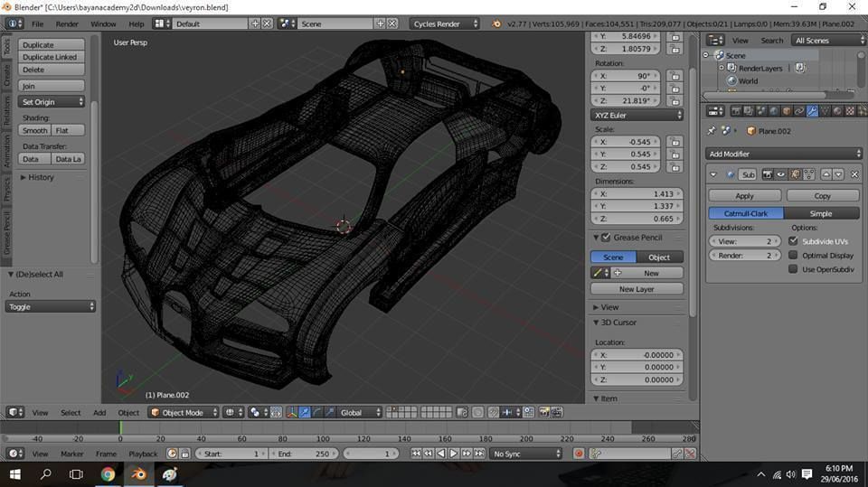Click the OpenGL render animation icon
The height and width of the screenshot is (487, 868).
[x=557, y=412]
